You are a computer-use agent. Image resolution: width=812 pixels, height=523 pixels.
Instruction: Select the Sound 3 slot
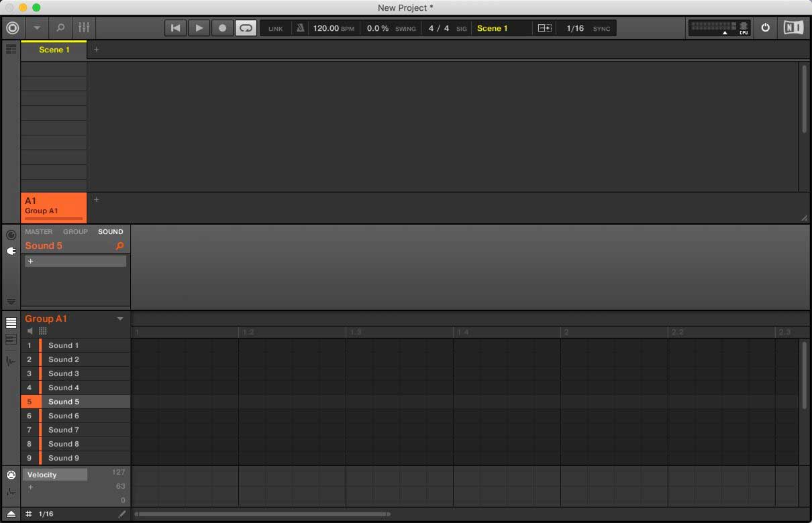click(76, 373)
